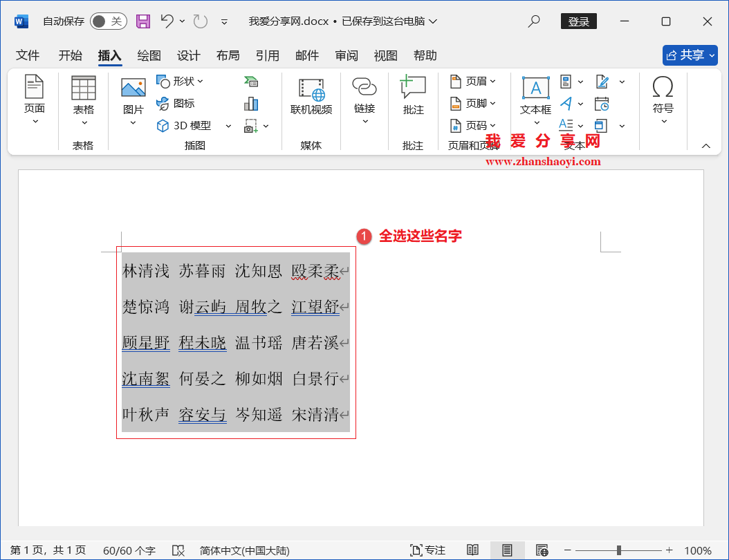Click the language 简体中文(中国大陆) indicator
This screenshot has height=560, width=729.
pyautogui.click(x=245, y=551)
